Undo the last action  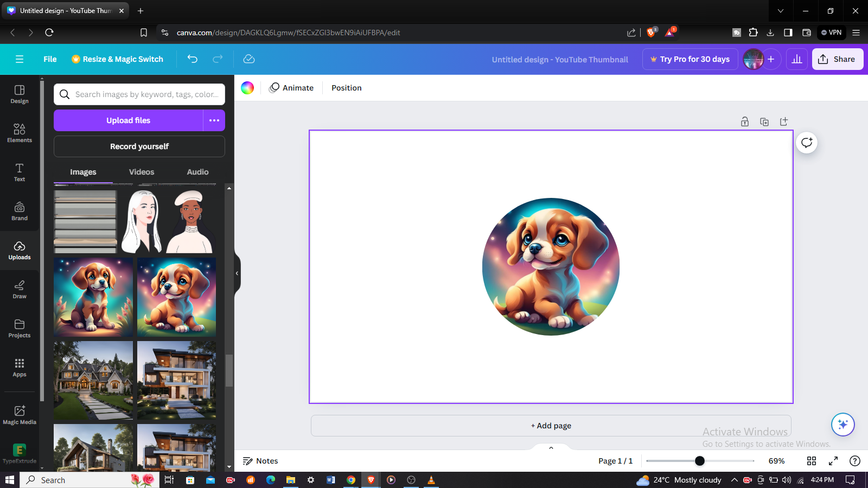coord(193,59)
